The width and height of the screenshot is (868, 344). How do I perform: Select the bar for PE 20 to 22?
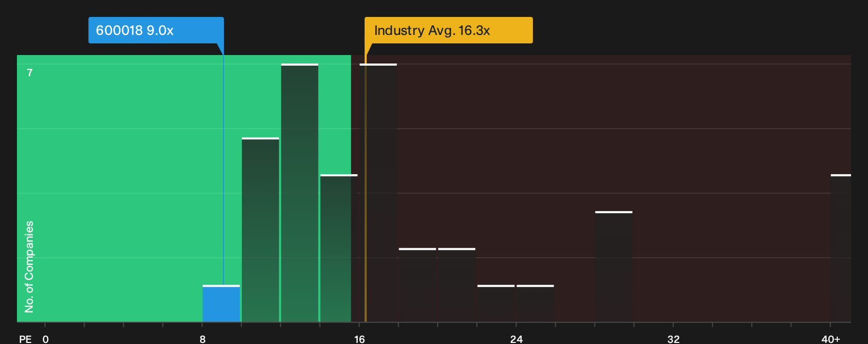tap(457, 285)
